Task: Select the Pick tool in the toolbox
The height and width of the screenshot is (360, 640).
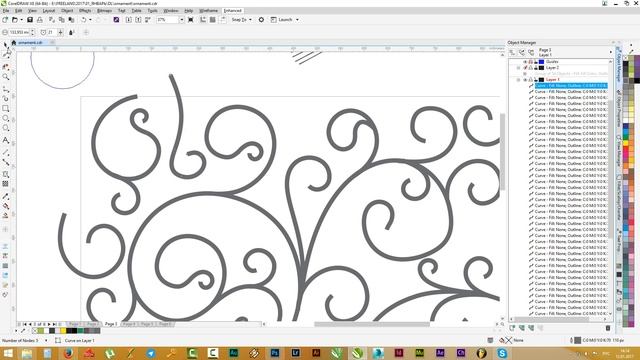Action: pos(6,44)
